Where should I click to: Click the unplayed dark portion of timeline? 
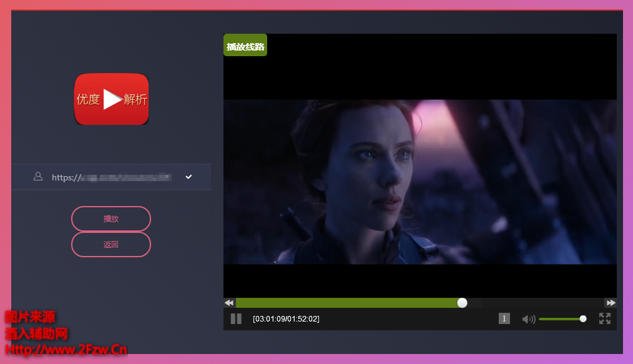[x=536, y=303]
